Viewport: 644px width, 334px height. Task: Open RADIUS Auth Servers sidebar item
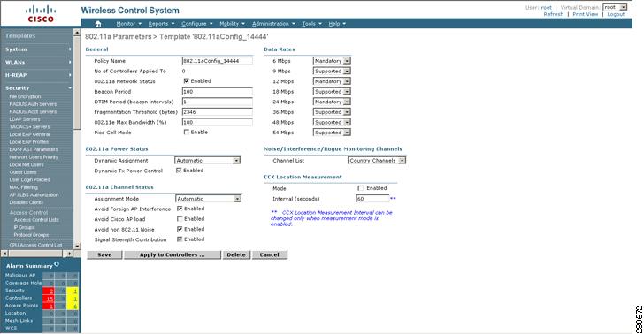pyautogui.click(x=33, y=104)
